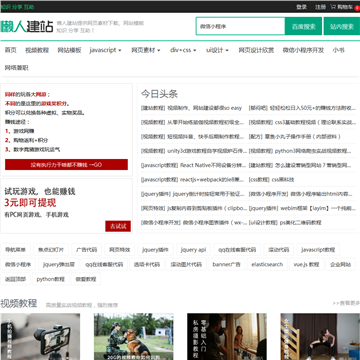Open the 网页设计欣赏 nav item
360x360 pixels.
(x=256, y=50)
